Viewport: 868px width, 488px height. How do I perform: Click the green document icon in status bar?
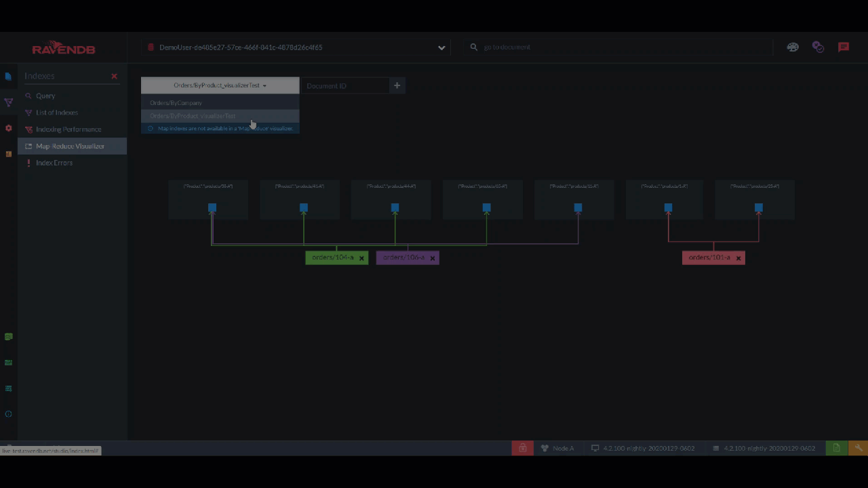point(836,448)
